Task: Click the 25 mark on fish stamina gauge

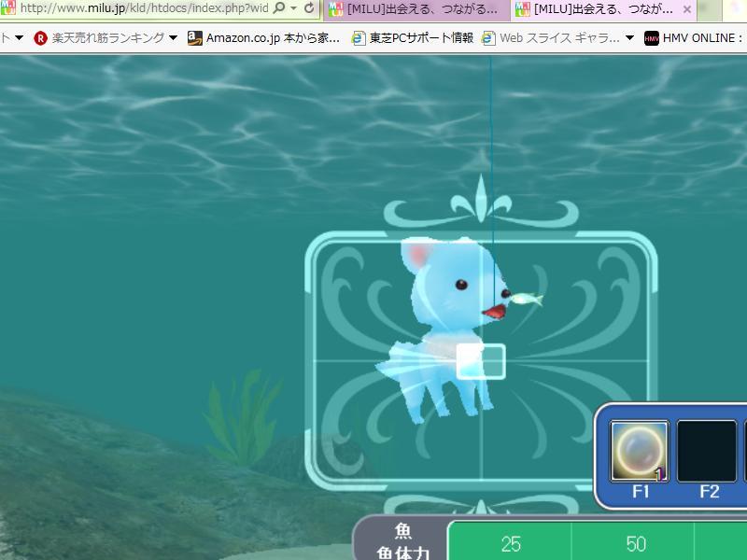Action: [x=511, y=544]
